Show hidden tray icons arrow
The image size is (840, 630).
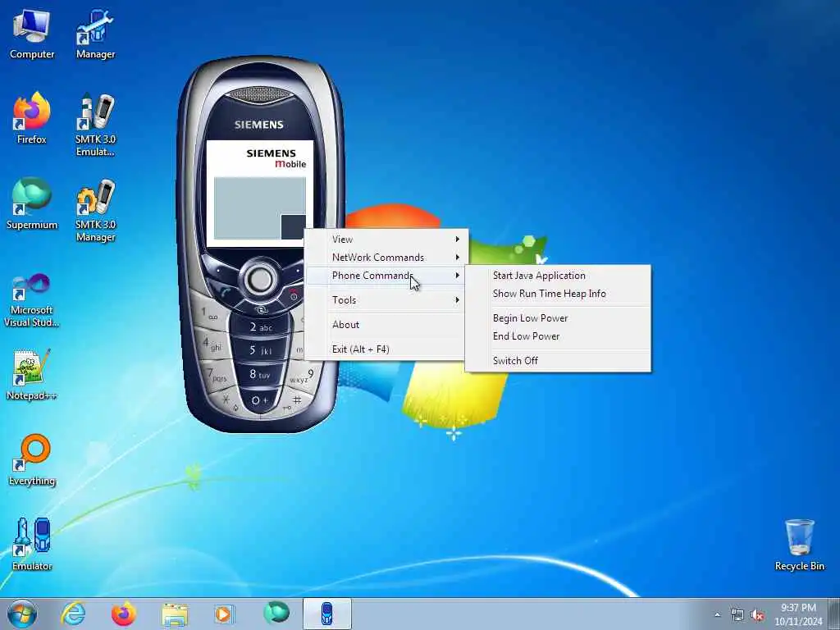717,615
